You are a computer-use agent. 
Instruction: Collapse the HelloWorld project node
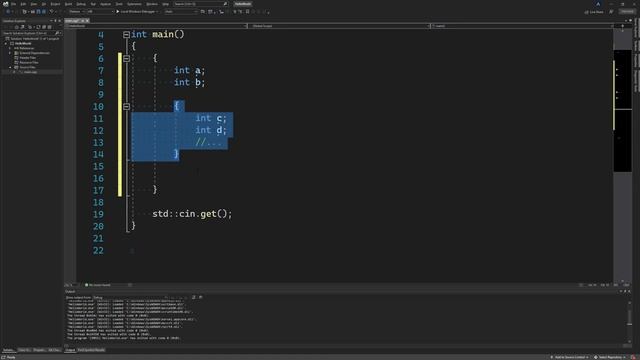coord(6,43)
